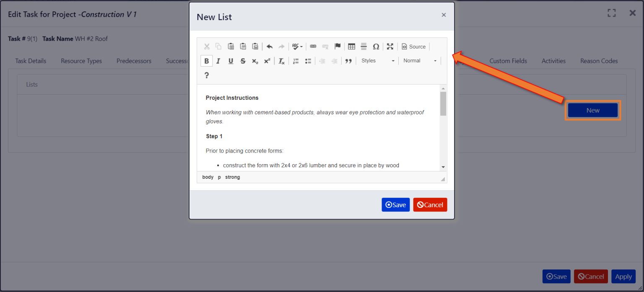644x292 pixels.
Task: Select Paste as plain text icon
Action: pos(243,47)
